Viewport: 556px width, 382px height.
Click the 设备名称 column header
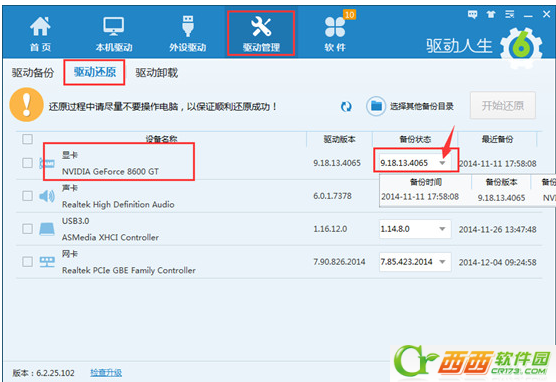tap(162, 139)
